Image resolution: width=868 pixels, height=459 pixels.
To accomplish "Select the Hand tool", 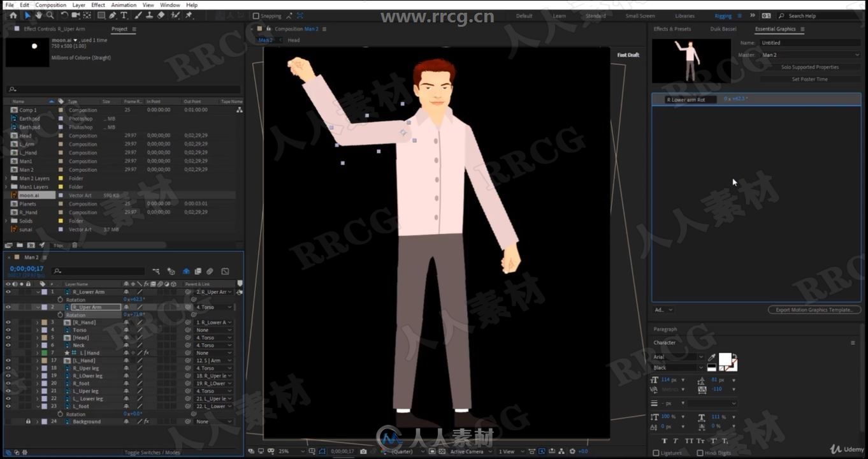I will point(38,15).
